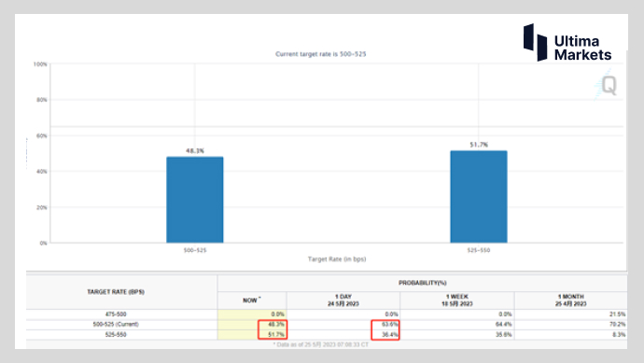
Task: Select the 525-550 target rate row label
Action: (x=116, y=335)
